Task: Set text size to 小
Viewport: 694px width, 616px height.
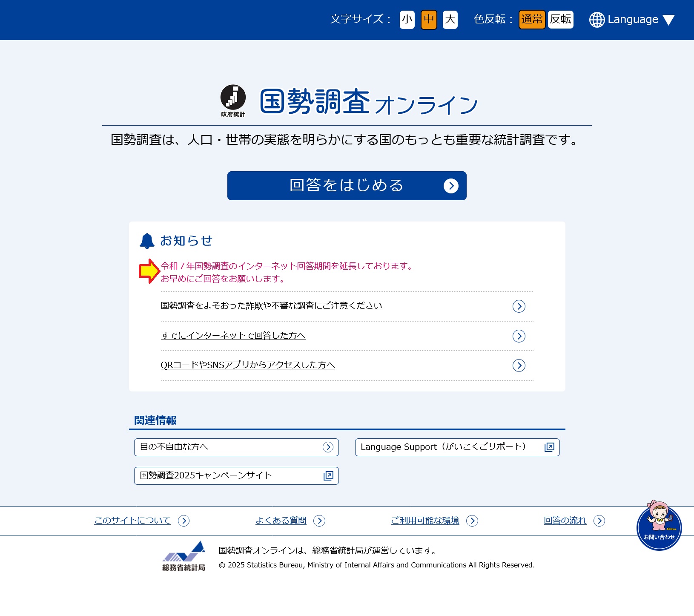Action: 407,20
